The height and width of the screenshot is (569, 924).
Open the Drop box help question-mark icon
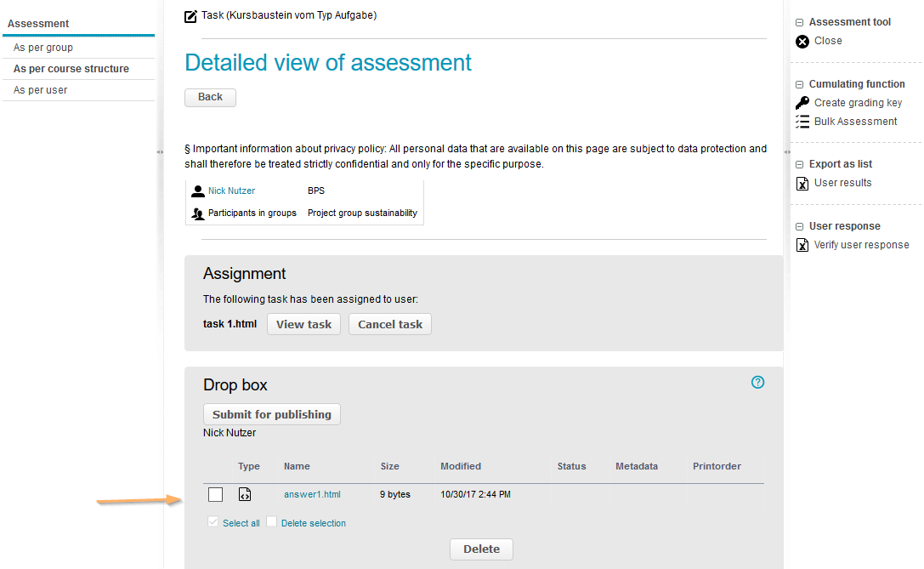(x=758, y=383)
